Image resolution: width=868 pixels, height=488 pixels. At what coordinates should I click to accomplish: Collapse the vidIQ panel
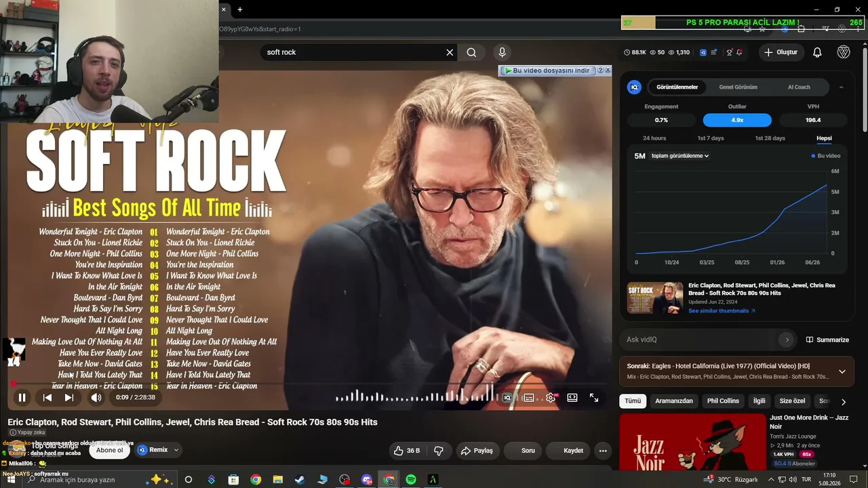click(x=842, y=87)
